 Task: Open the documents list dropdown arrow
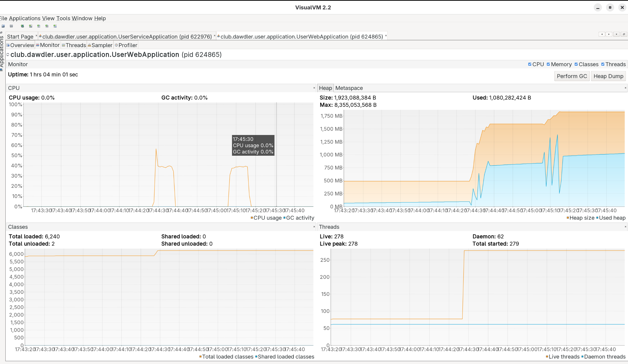[x=616, y=34]
